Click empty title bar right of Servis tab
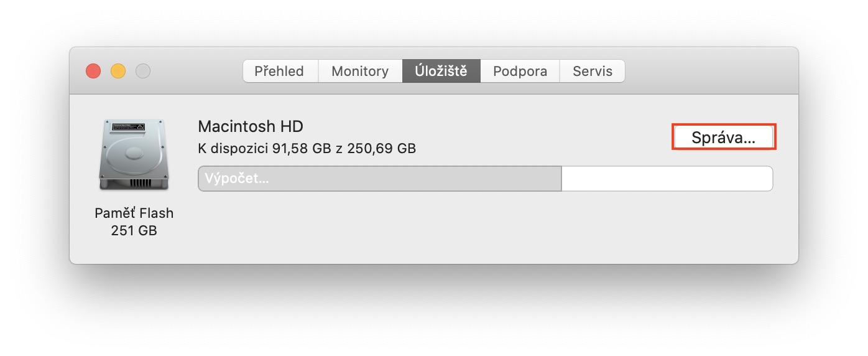This screenshot has height=356, width=868. point(709,71)
